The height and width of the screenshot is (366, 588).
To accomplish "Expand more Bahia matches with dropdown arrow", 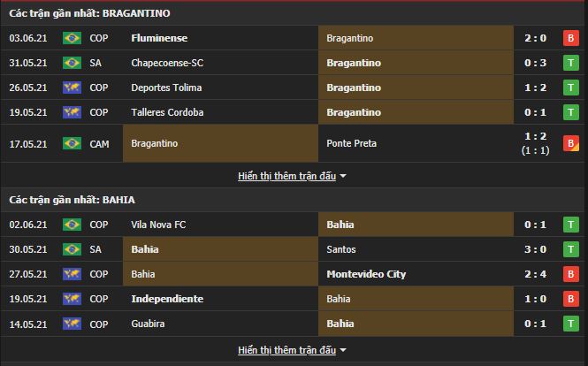I will point(343,351).
